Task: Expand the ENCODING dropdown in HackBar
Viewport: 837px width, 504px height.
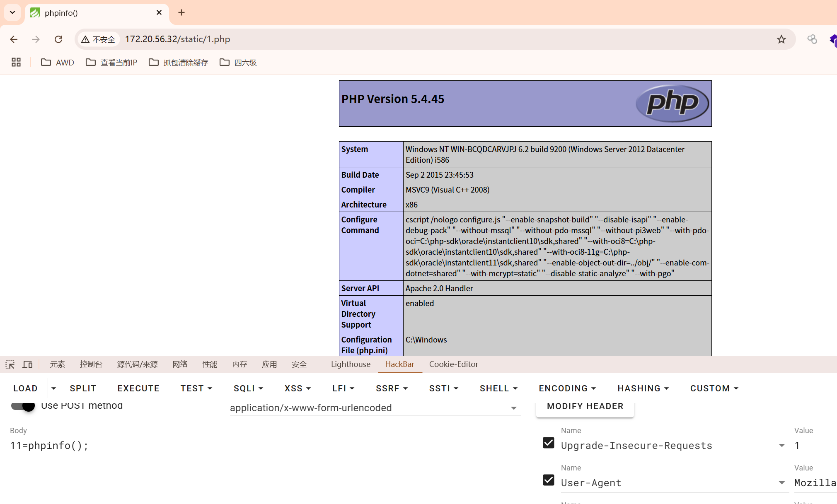Action: coord(567,388)
